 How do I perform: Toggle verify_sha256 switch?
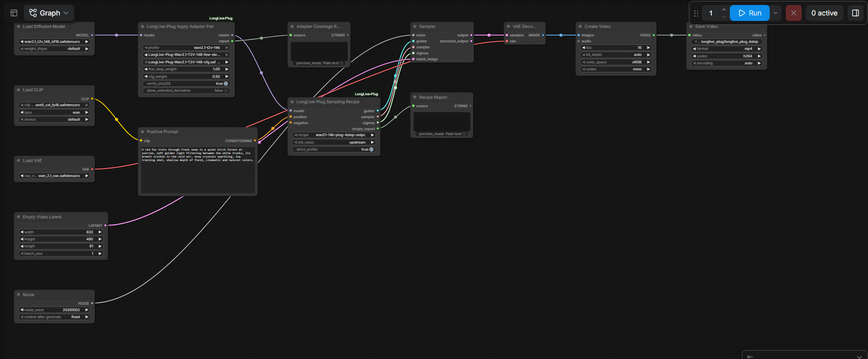pos(225,84)
